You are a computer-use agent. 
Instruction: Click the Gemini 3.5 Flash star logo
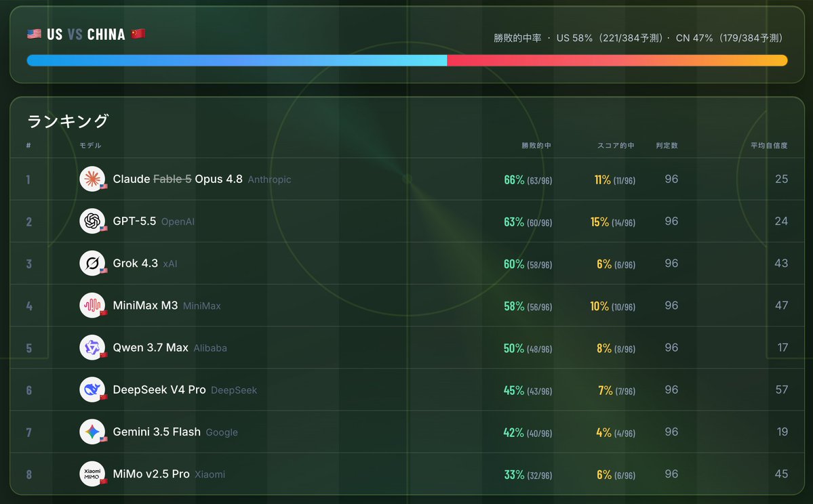pos(92,432)
